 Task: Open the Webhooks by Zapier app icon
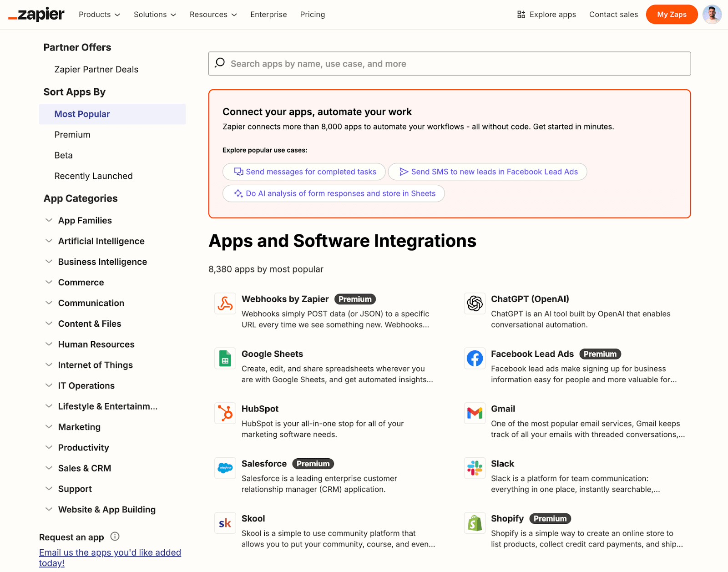(x=225, y=304)
